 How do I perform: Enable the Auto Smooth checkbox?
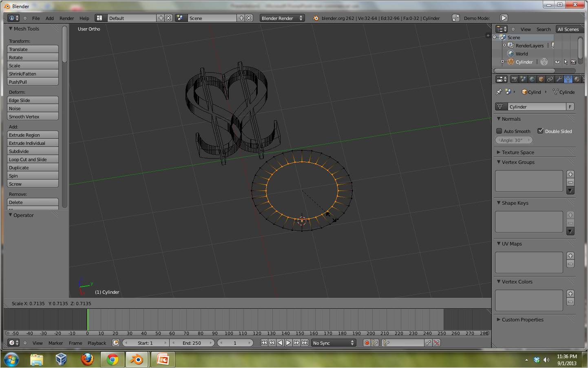point(499,131)
